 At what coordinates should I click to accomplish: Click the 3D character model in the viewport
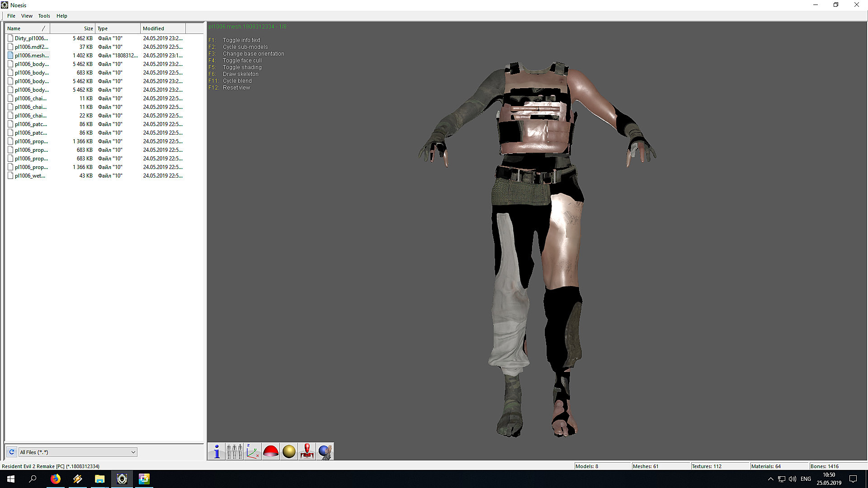537,249
